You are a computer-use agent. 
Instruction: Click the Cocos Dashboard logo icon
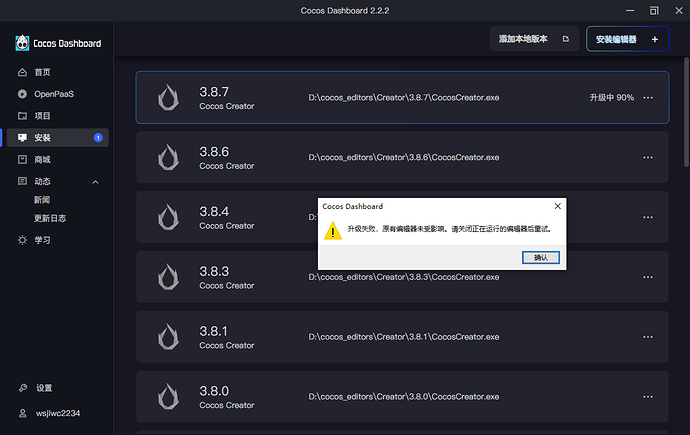(x=22, y=43)
